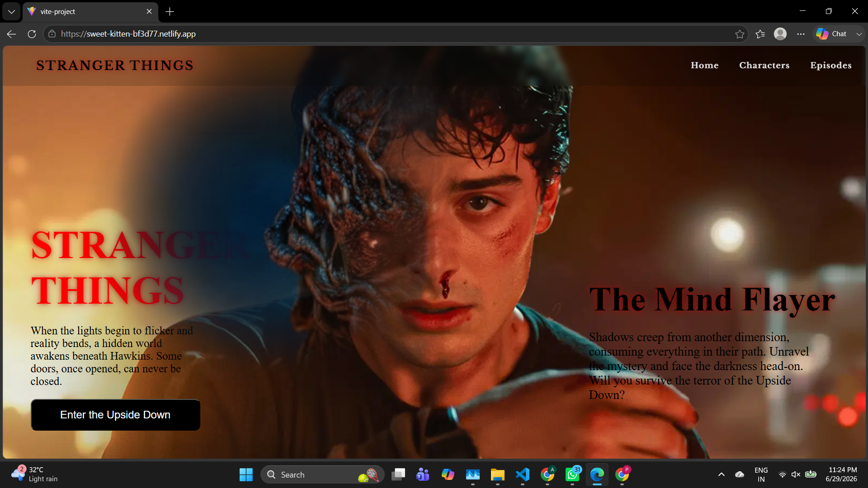Open the Photos app on taskbar
This screenshot has height=488, width=868.
(473, 474)
